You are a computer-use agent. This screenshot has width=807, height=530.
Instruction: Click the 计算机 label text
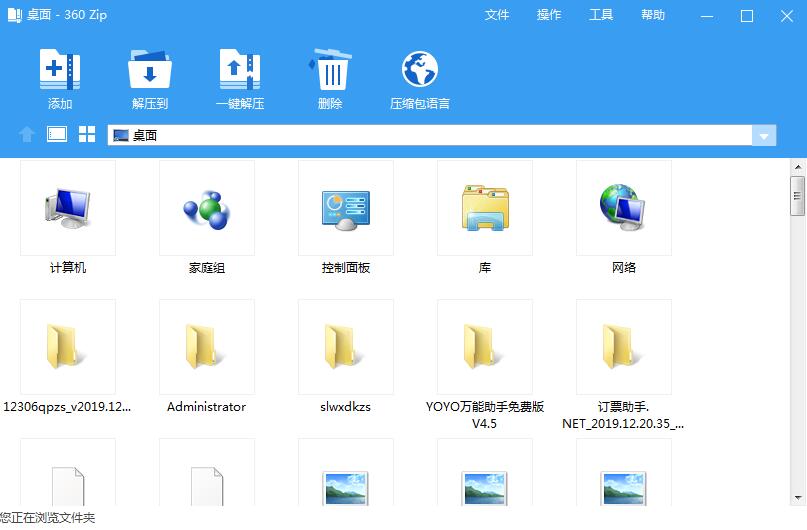(x=68, y=268)
